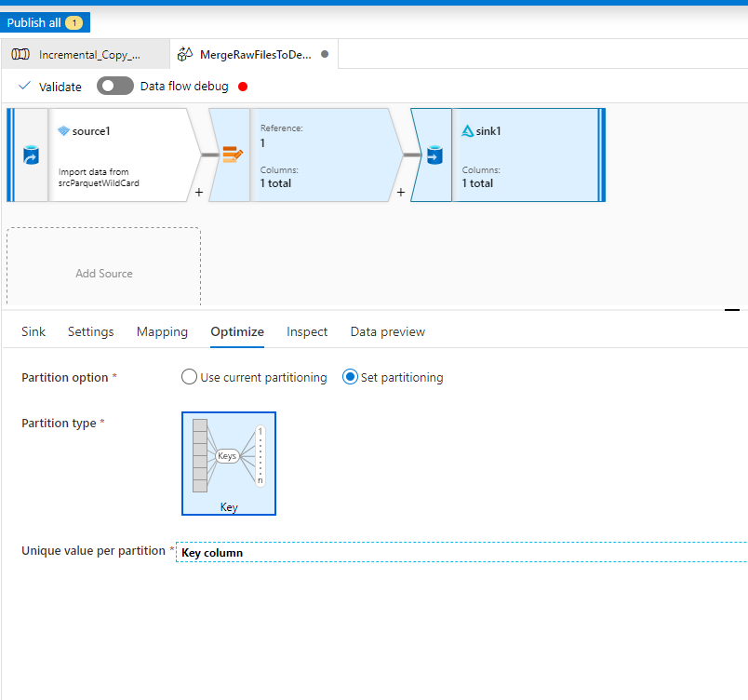748x700 pixels.
Task: Click the Add Source placeholder box
Action: (103, 273)
